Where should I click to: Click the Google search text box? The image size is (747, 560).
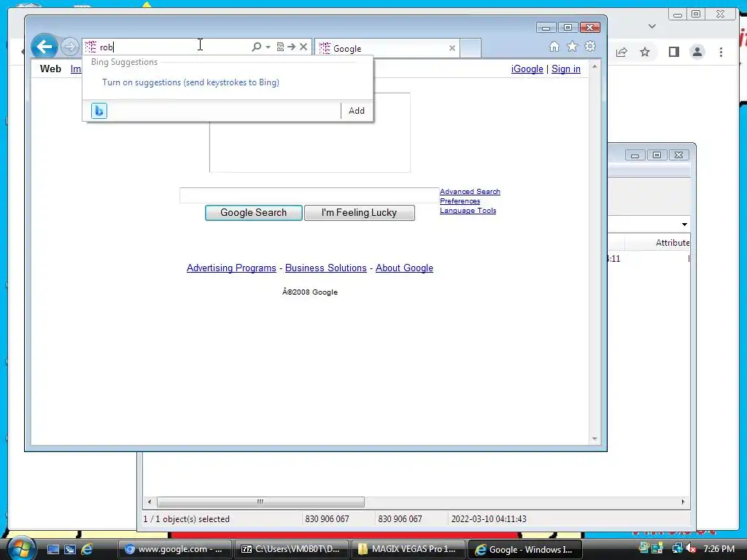309,195
